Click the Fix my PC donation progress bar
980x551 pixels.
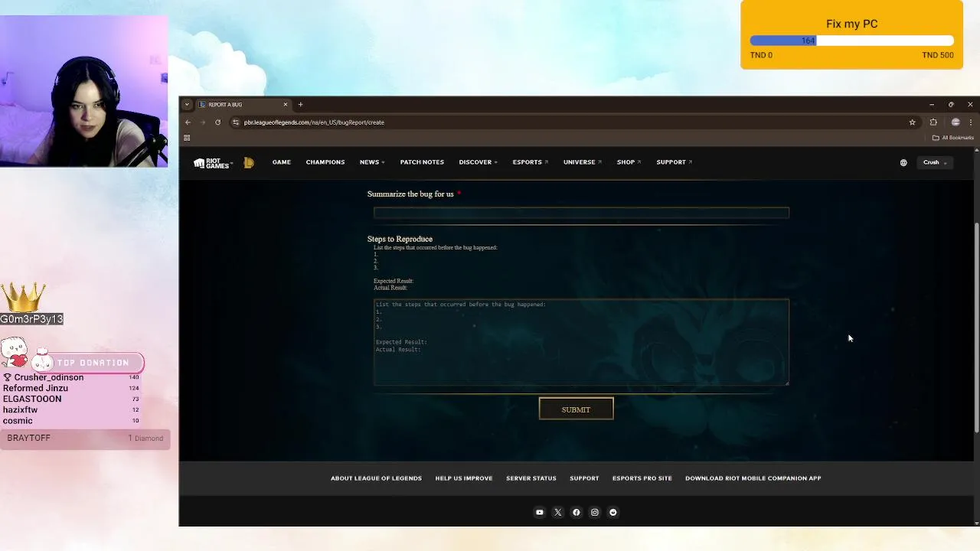(851, 41)
